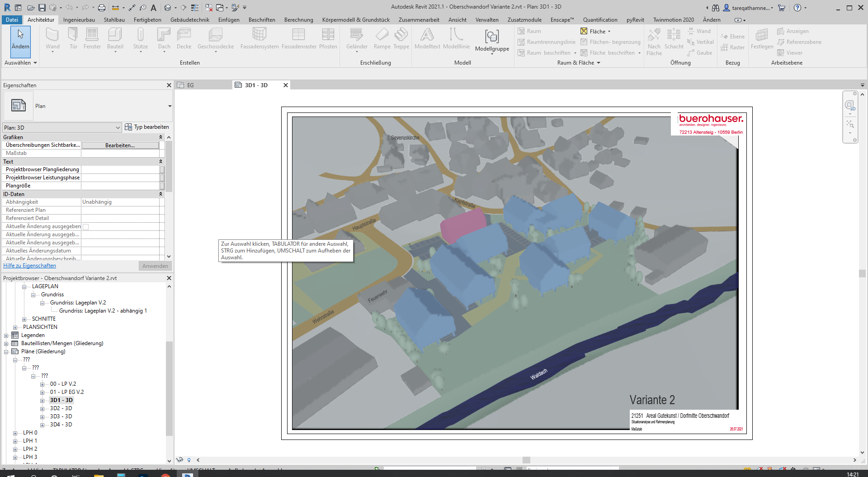
Task: Save project with the floppy disk icon
Action: pos(42,8)
